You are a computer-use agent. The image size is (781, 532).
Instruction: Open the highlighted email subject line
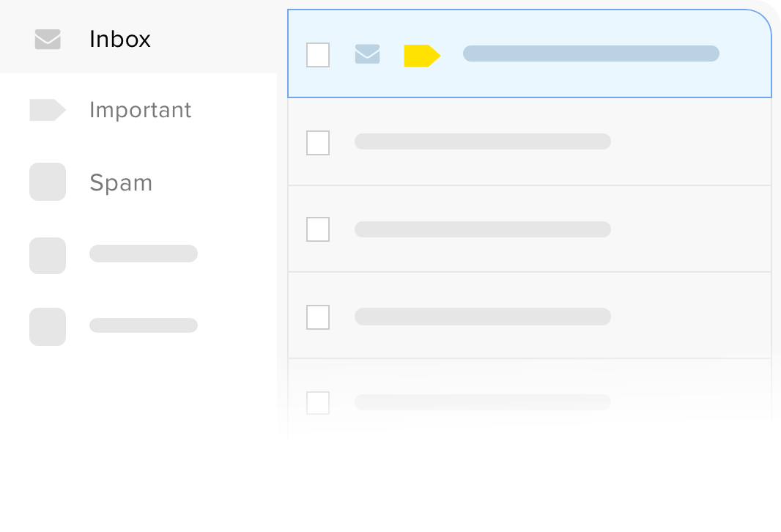click(x=591, y=53)
